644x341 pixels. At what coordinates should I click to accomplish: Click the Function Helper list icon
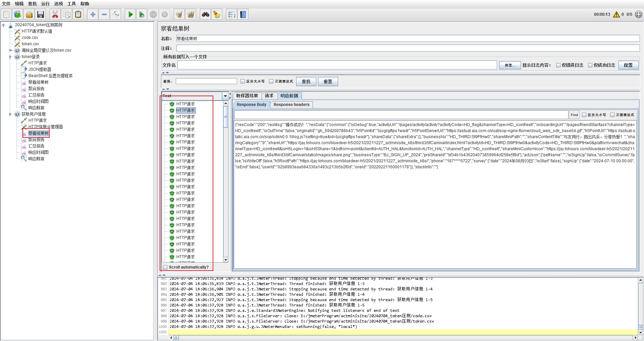coord(231,14)
